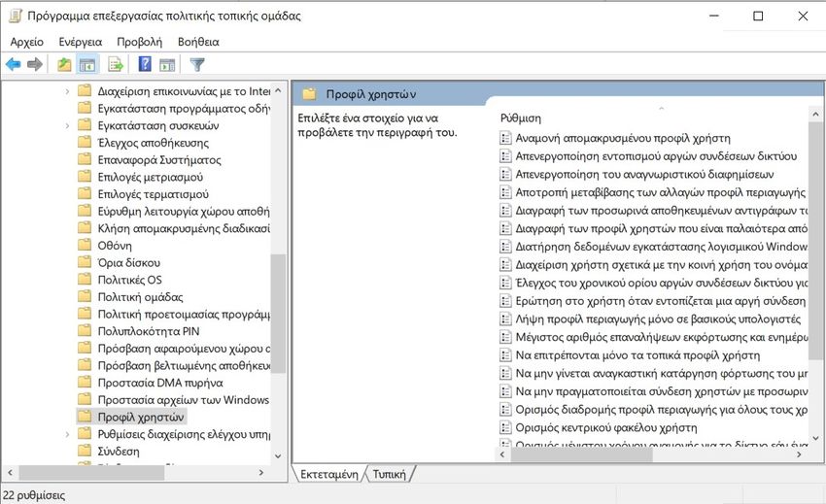Click folder icon of Πολιτικές OS
Viewport: 826px width, 504px height.
85,279
